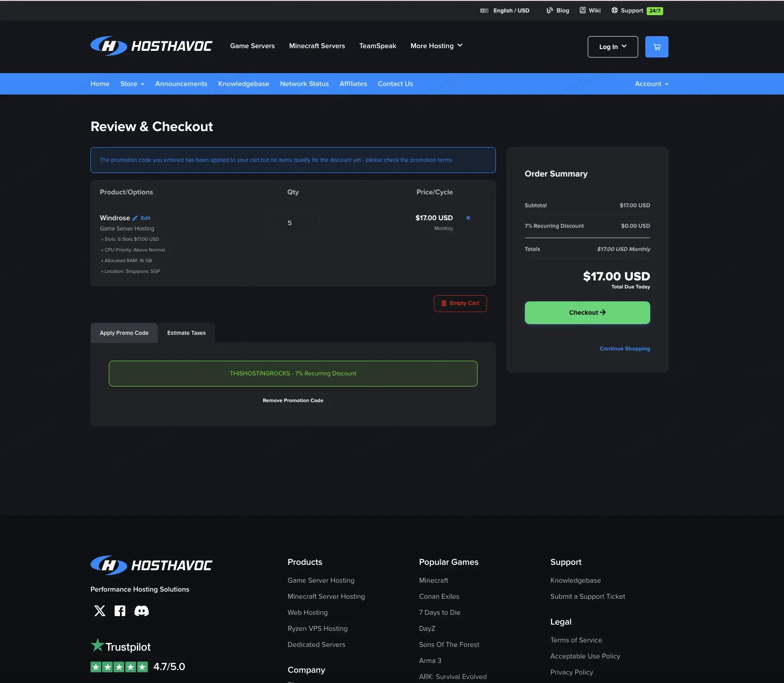Open footer Game Server Hosting link

(x=321, y=580)
